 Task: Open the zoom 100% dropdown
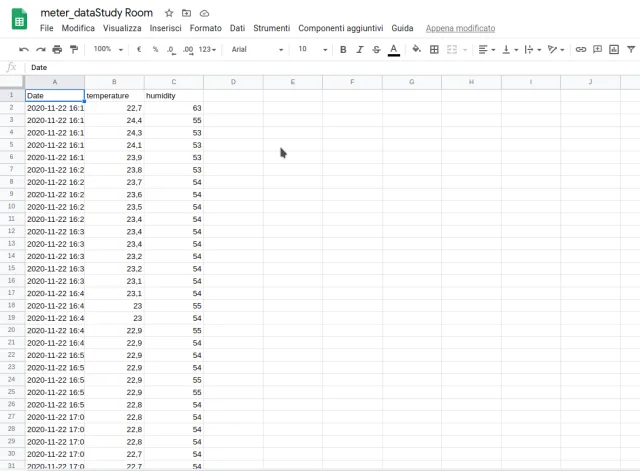tap(108, 49)
